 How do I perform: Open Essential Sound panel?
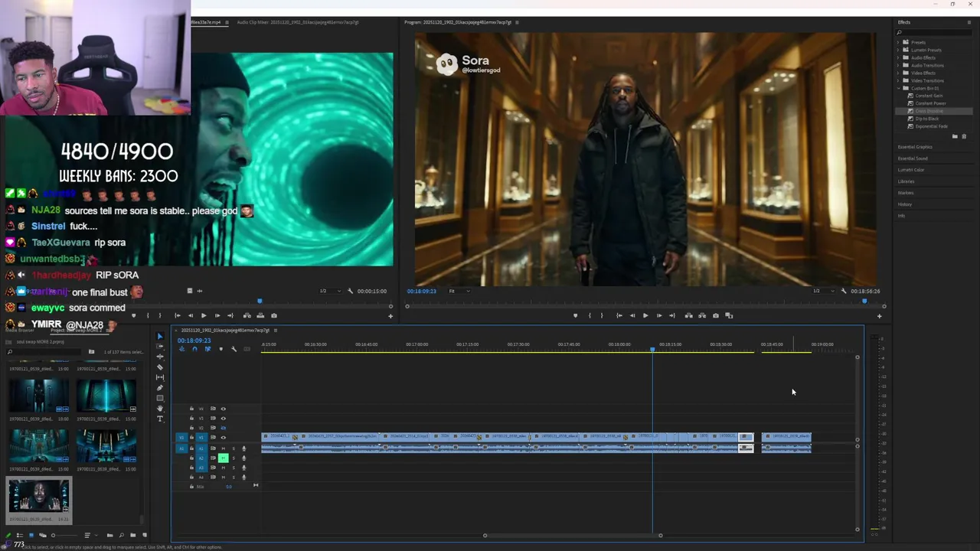[x=913, y=158]
